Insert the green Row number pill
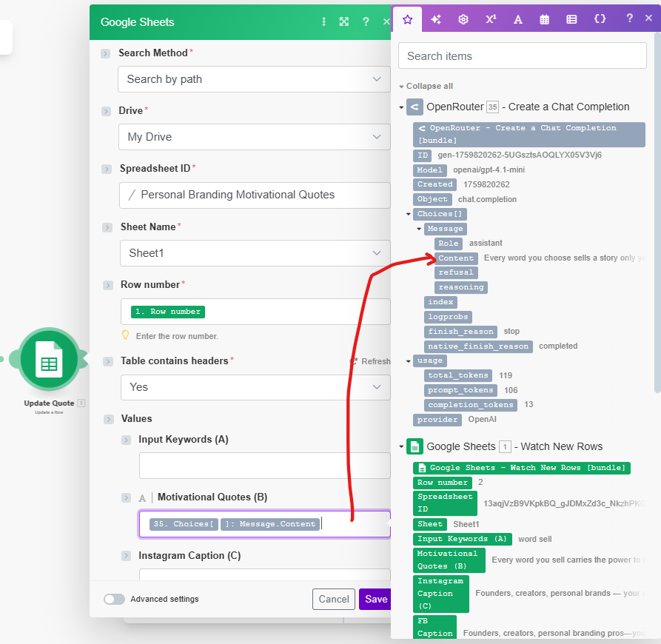The height and width of the screenshot is (644, 661). click(442, 483)
